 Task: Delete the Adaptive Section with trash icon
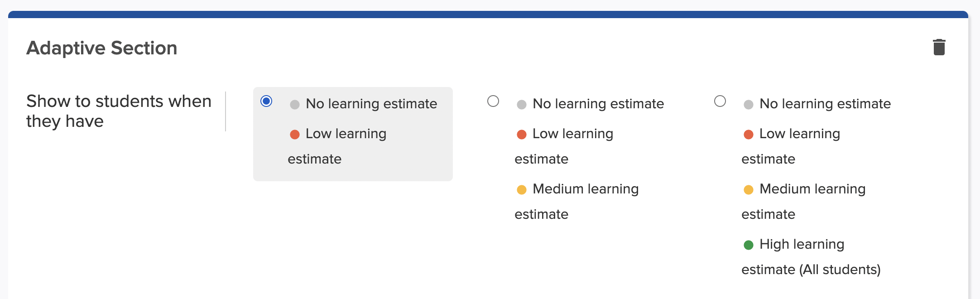(x=939, y=47)
